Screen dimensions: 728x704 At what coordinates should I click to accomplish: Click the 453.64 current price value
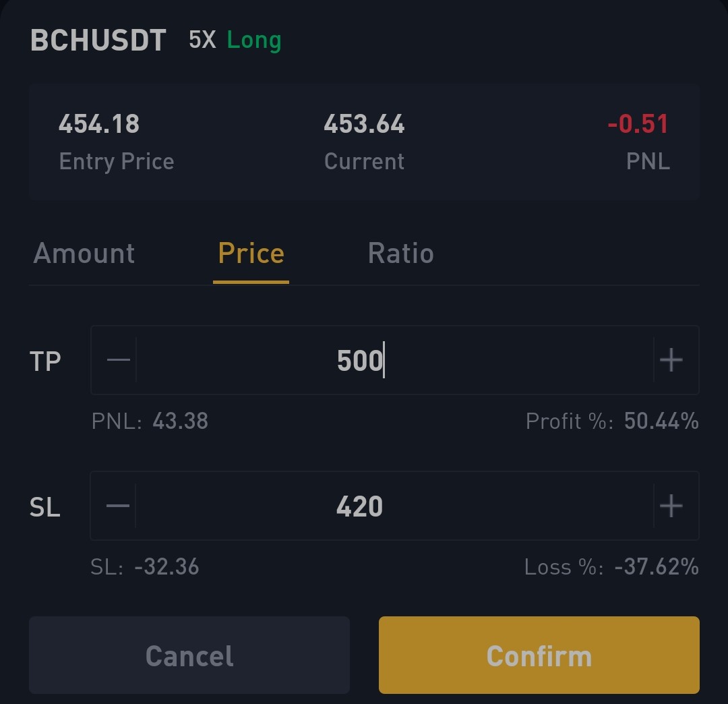[364, 124]
